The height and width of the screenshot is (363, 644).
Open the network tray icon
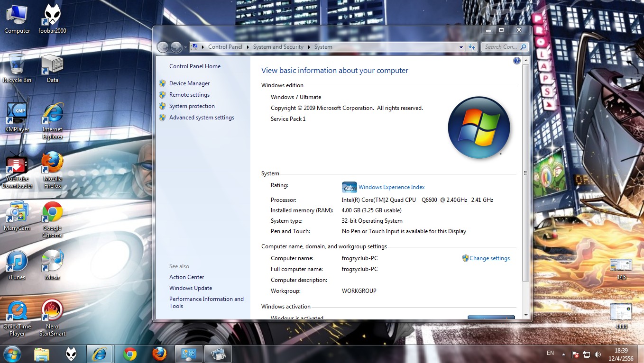[x=587, y=354]
